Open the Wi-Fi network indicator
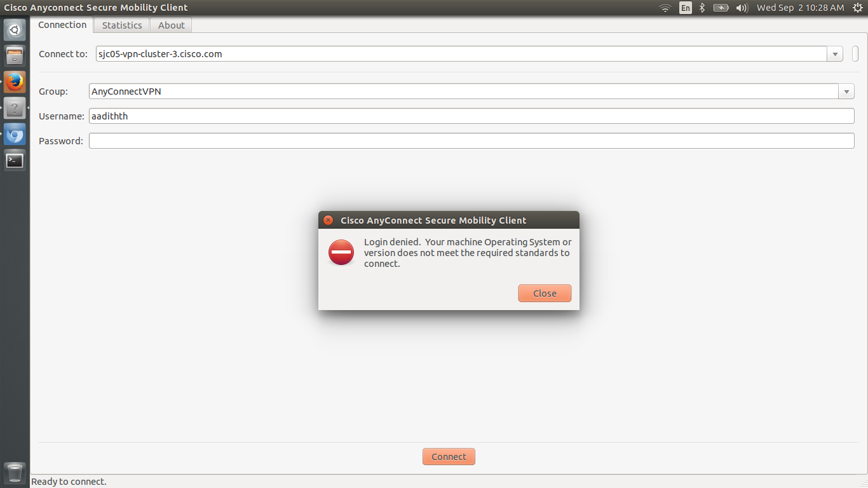The width and height of the screenshot is (868, 488). click(665, 8)
